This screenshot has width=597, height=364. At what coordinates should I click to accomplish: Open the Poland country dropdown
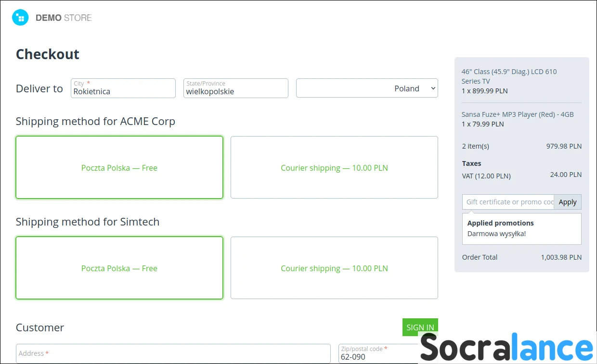367,88
